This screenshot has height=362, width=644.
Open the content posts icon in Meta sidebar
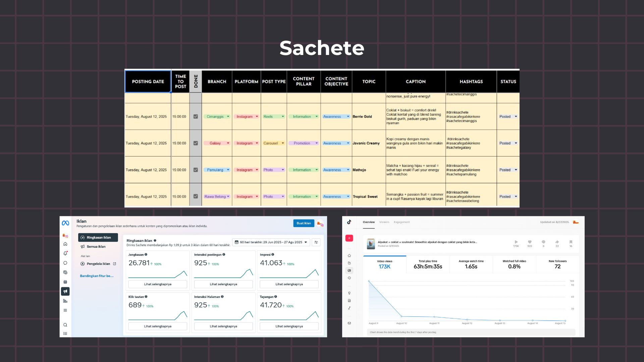65,272
